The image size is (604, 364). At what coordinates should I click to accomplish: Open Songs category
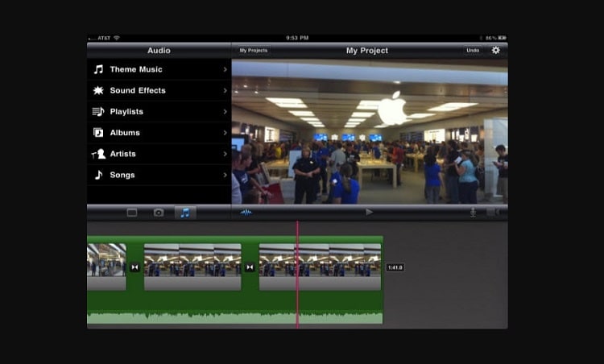159,175
